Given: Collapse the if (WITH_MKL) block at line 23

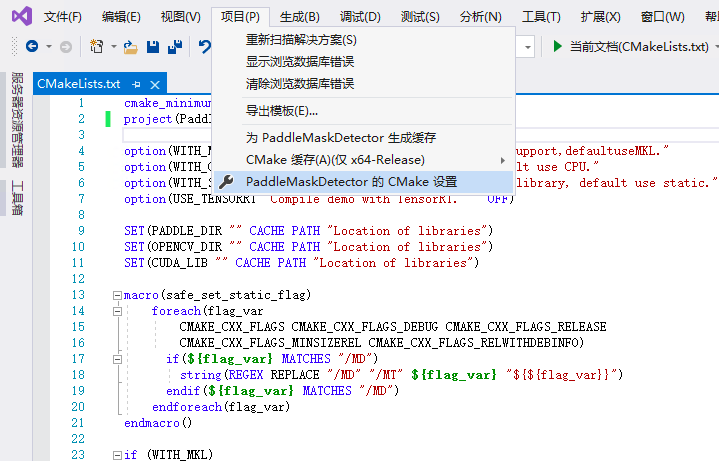Looking at the screenshot, I should (117, 455).
